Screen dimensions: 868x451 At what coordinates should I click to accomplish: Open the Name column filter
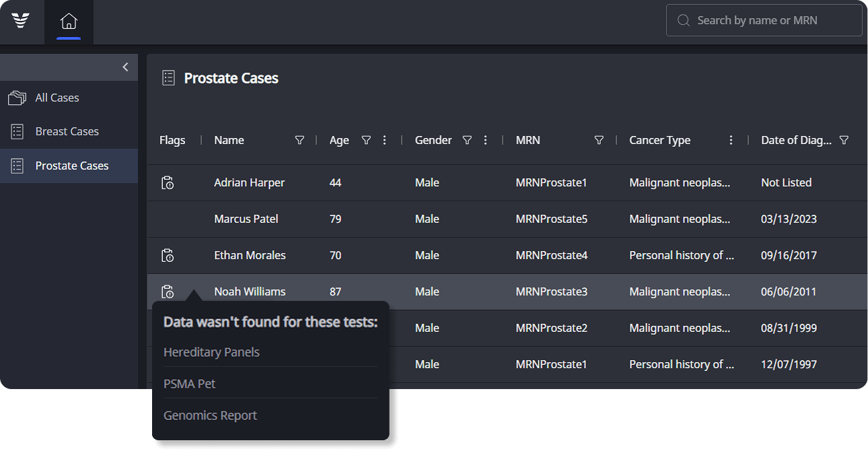click(x=299, y=140)
